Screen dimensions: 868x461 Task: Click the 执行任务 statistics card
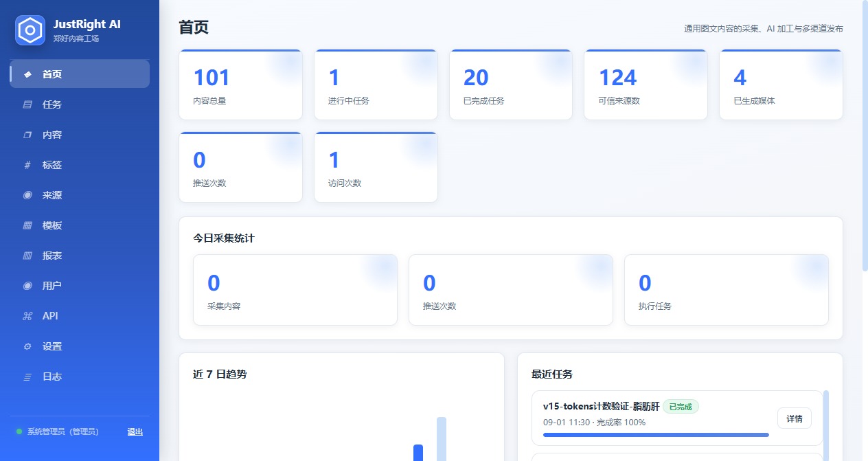727,290
